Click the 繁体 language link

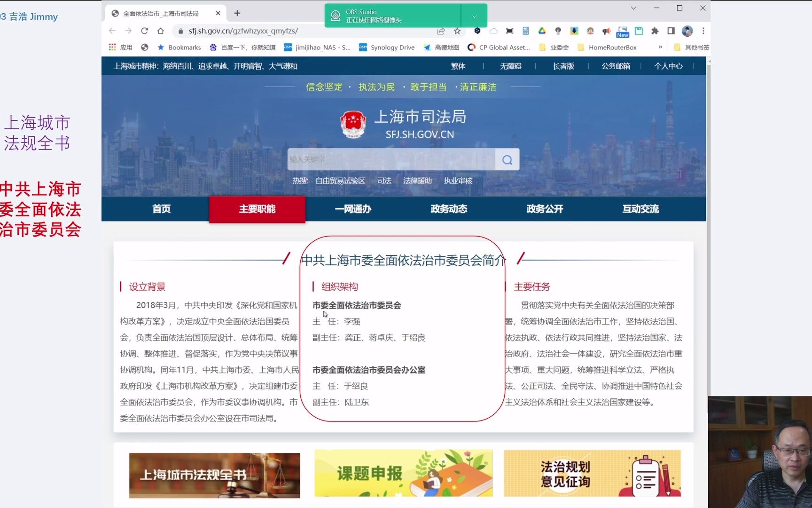458,66
